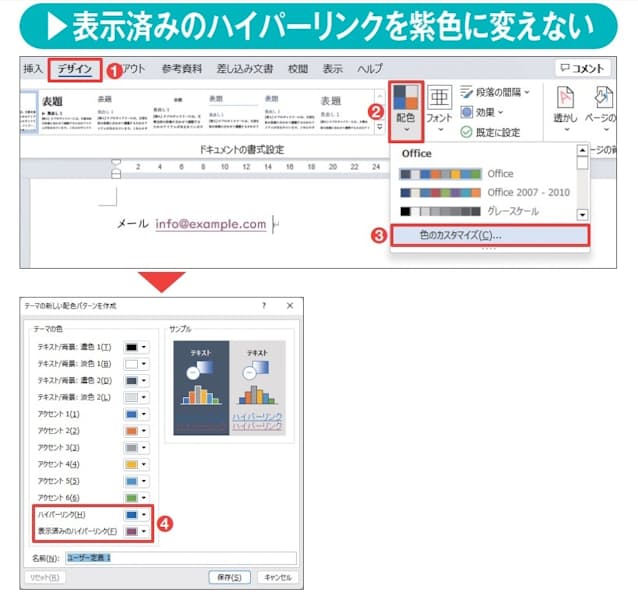Open アクセント 3 color dropdown arrow
Screen dimensions: 638x596
point(144,448)
